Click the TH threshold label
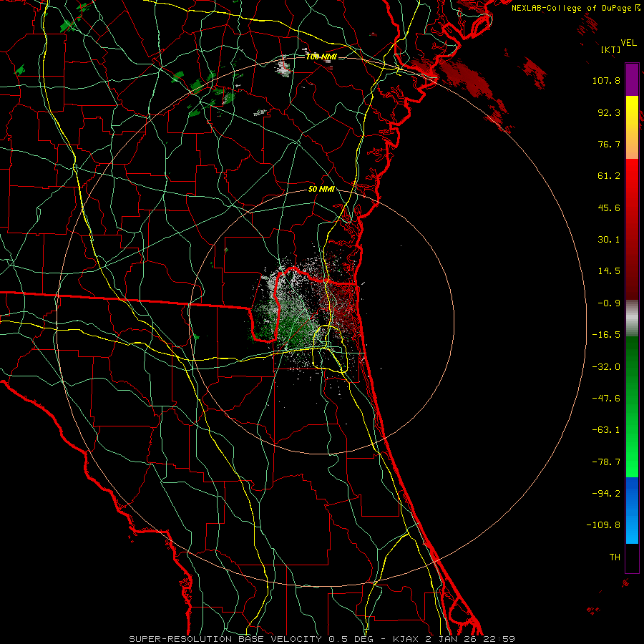 coord(615,557)
